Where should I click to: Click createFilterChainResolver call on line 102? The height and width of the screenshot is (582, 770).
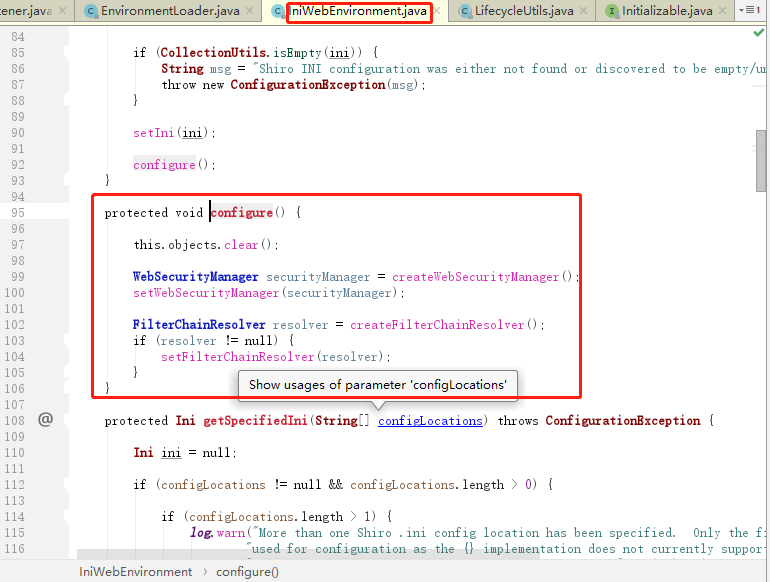[x=437, y=325]
